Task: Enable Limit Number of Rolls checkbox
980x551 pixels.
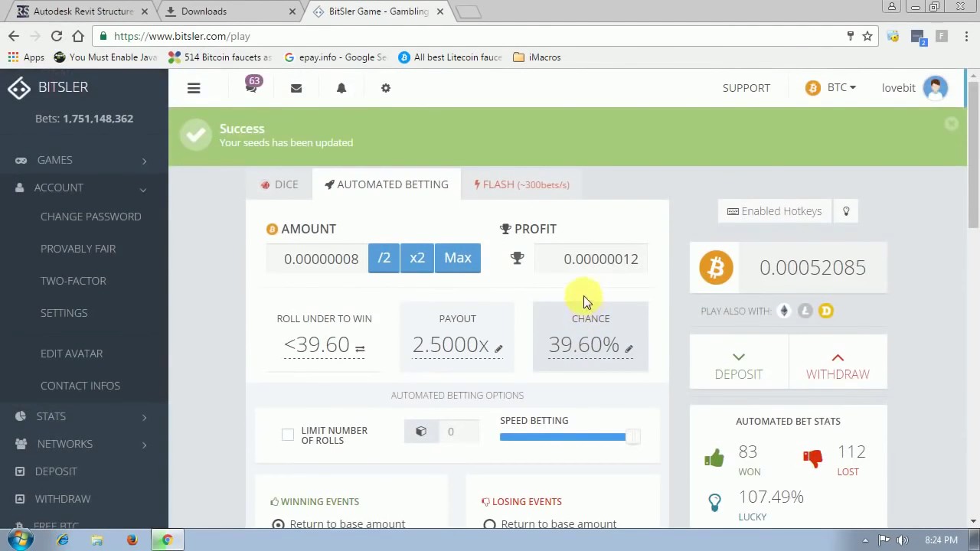Action: pos(288,435)
